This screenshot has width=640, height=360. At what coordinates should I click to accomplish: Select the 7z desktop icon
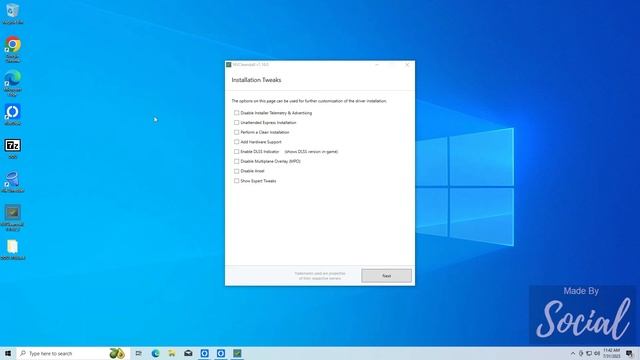pos(13,149)
